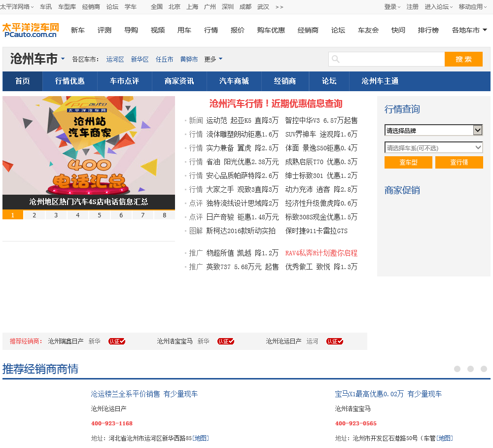The width and height of the screenshot is (493, 448).
Task: Expand the 移动应用 dropdown
Action: tap(473, 6)
